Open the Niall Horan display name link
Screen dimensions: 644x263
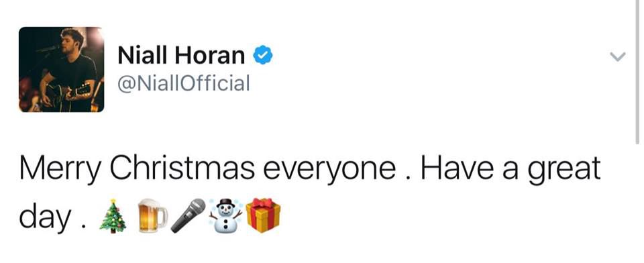coord(181,55)
